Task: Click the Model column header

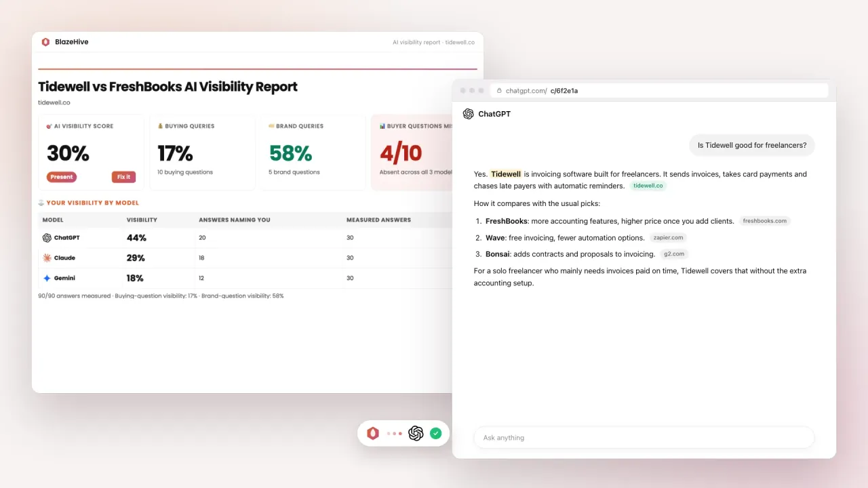Action: click(53, 220)
